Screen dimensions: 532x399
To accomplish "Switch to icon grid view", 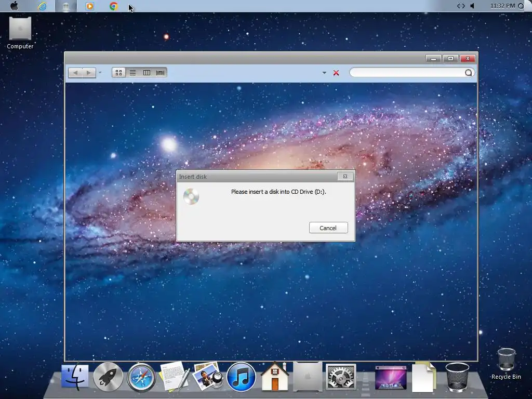I will click(x=119, y=73).
